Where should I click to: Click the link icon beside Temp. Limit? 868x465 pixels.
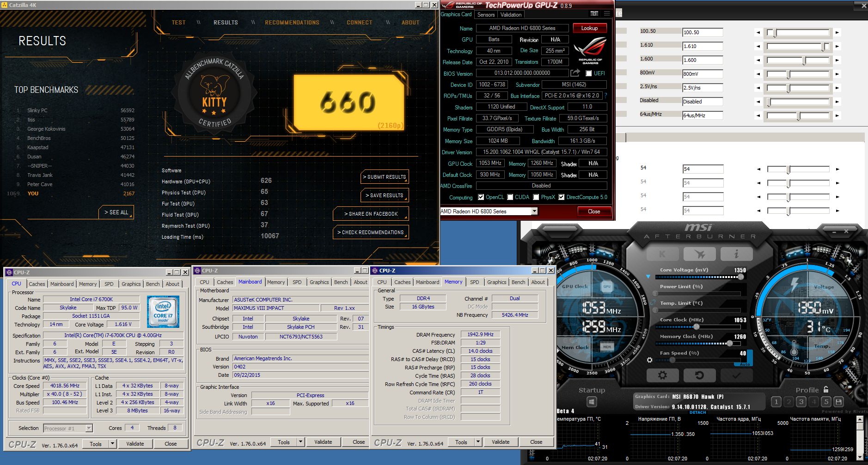click(653, 303)
